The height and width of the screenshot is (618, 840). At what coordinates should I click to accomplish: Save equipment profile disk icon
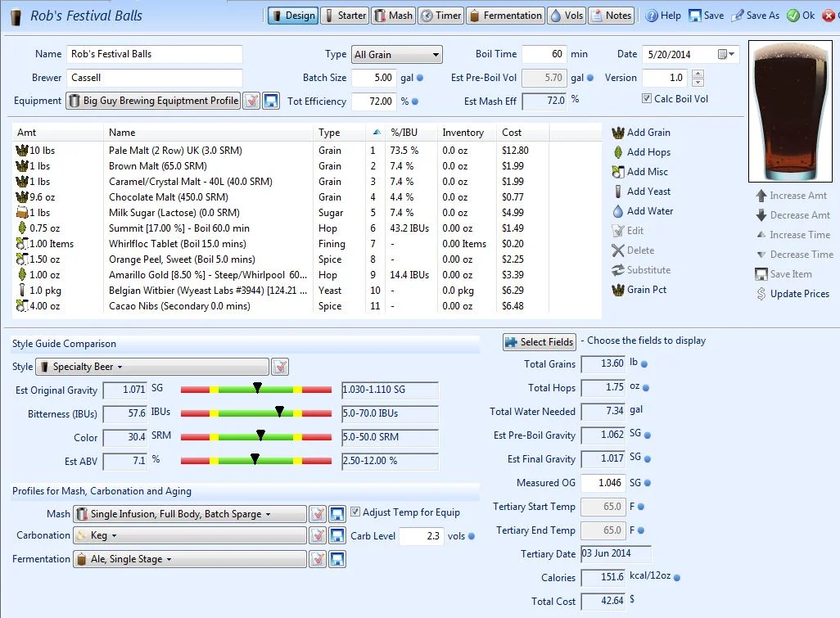tap(271, 101)
